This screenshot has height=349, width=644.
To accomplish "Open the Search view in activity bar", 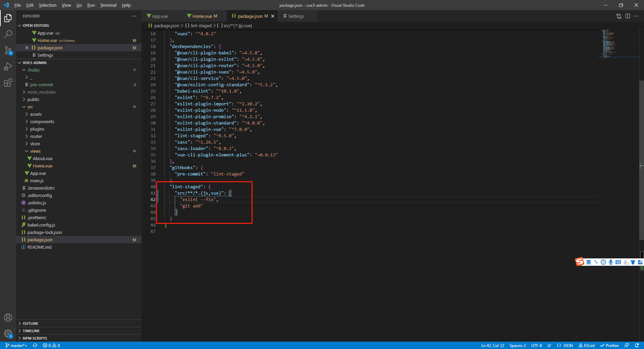I will pos(8,34).
